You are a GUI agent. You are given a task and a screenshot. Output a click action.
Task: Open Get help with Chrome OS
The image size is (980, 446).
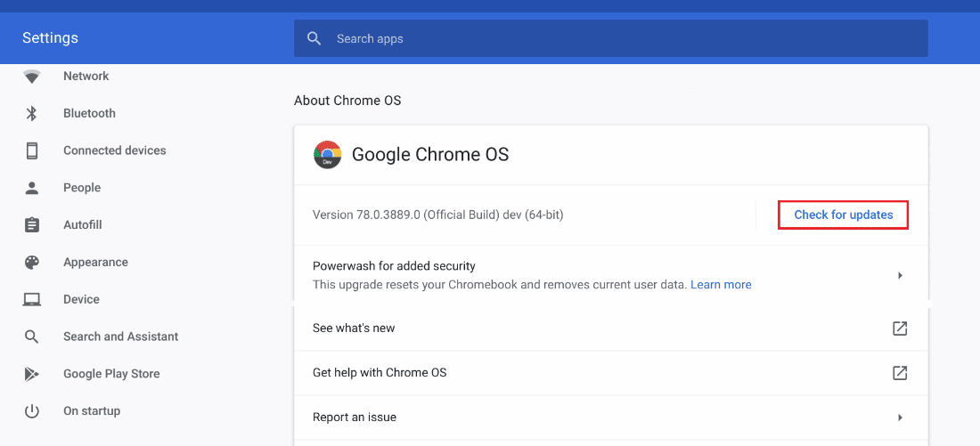[x=610, y=373]
